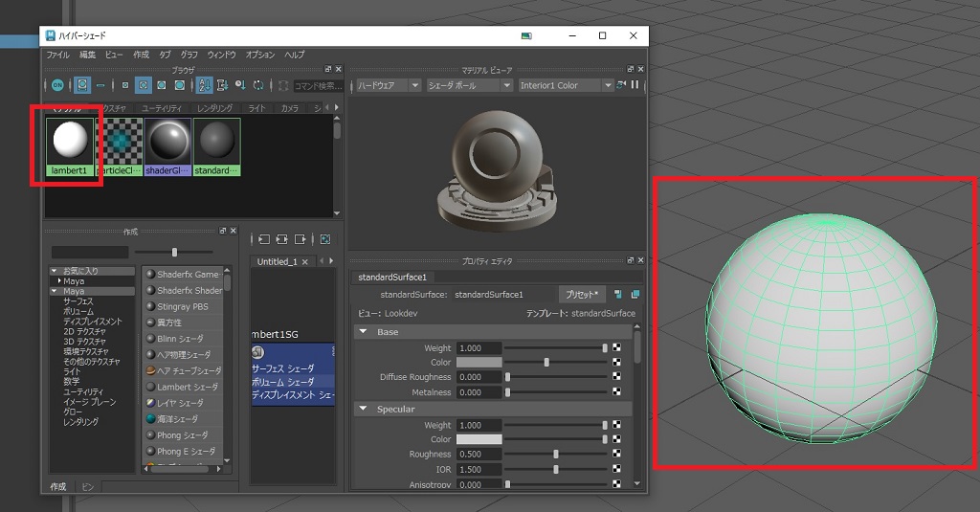
Task: Show output connections icon in graph toolbar
Action: click(x=300, y=239)
